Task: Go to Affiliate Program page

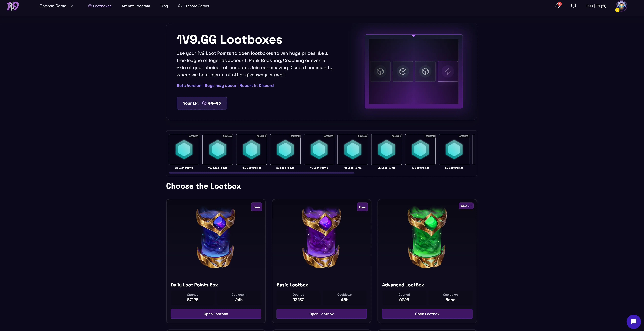Action: point(136,6)
